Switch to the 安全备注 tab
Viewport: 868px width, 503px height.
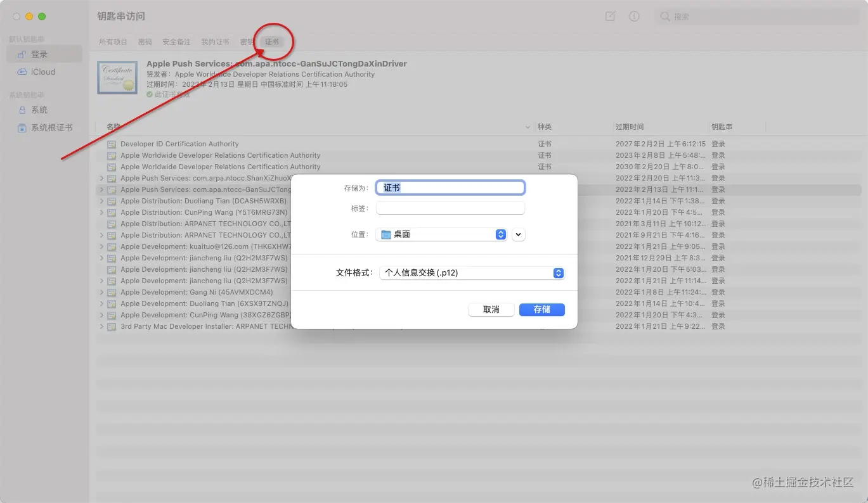pyautogui.click(x=176, y=42)
